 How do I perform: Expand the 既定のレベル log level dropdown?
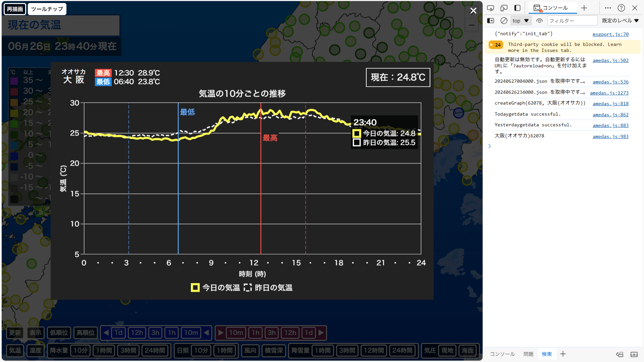(x=620, y=21)
